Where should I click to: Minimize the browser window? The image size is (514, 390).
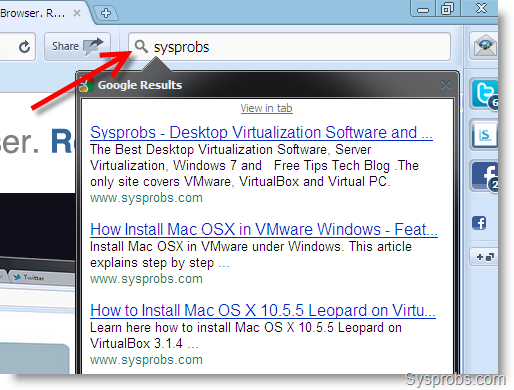423,8
